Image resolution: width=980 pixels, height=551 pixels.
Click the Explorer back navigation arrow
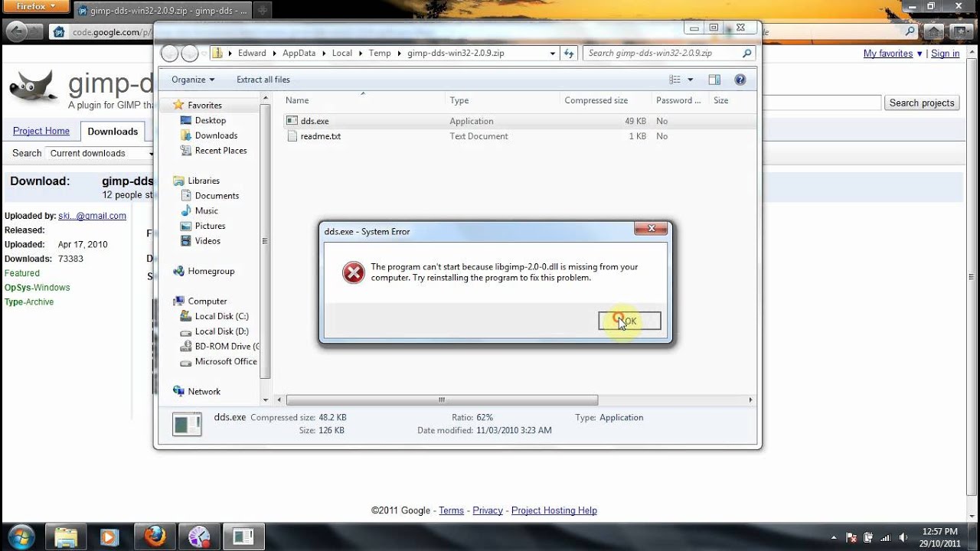click(x=170, y=53)
